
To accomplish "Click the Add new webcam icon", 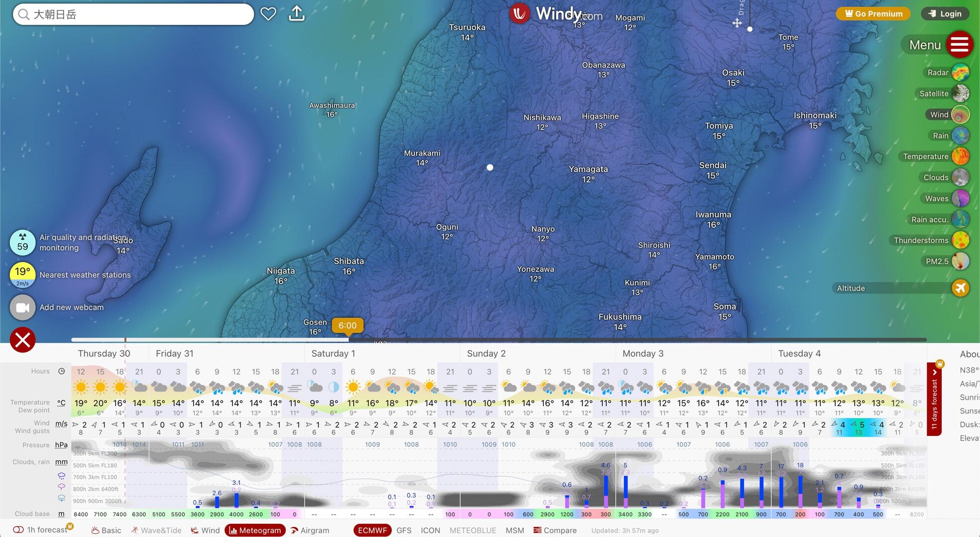I will coord(22,308).
